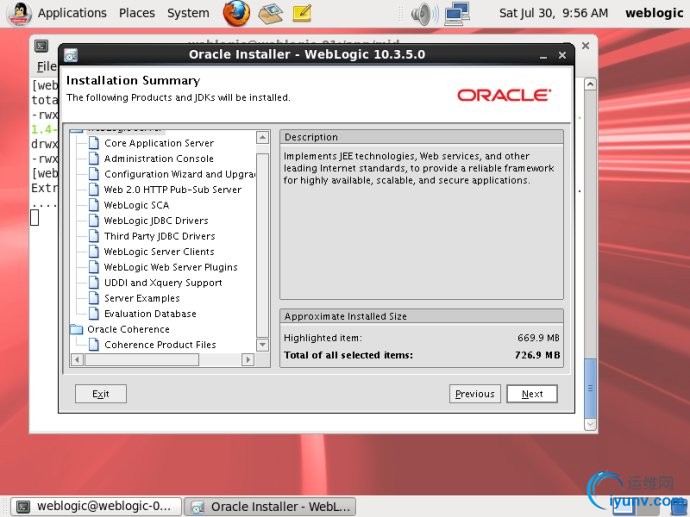Open the notes launcher icon

(302, 13)
